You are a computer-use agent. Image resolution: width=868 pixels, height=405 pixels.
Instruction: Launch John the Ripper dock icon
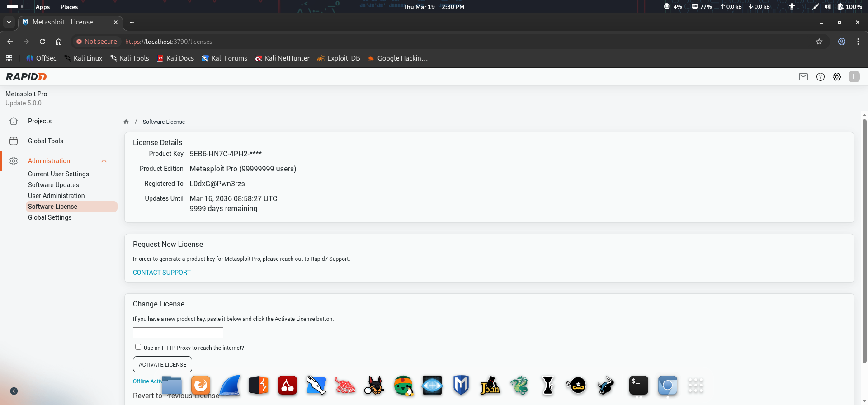point(490,386)
